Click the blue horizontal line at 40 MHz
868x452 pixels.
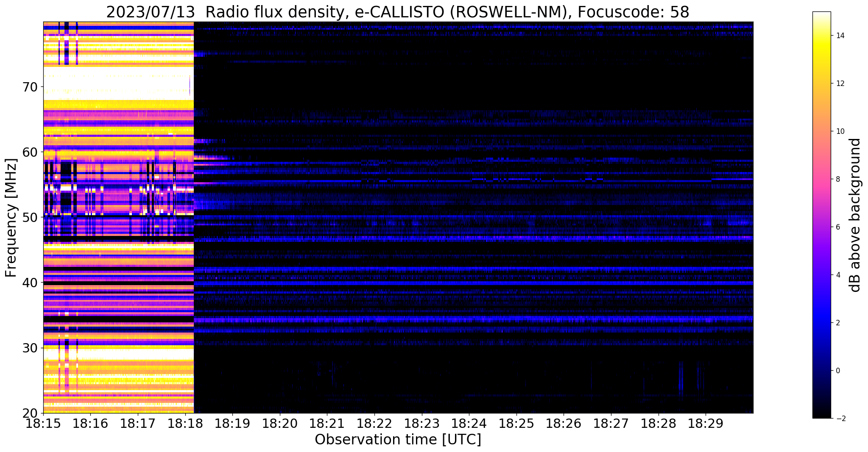(x=473, y=283)
